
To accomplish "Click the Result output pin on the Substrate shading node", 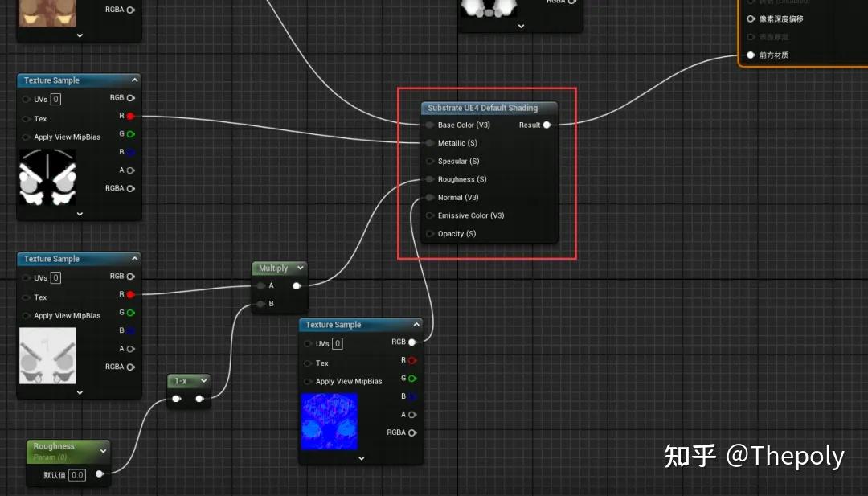I will (x=547, y=125).
